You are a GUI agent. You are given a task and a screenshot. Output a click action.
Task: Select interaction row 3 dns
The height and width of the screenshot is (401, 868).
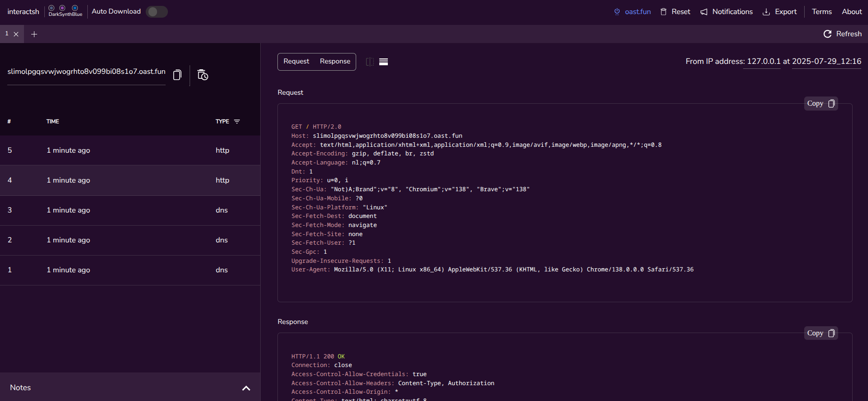coord(130,210)
